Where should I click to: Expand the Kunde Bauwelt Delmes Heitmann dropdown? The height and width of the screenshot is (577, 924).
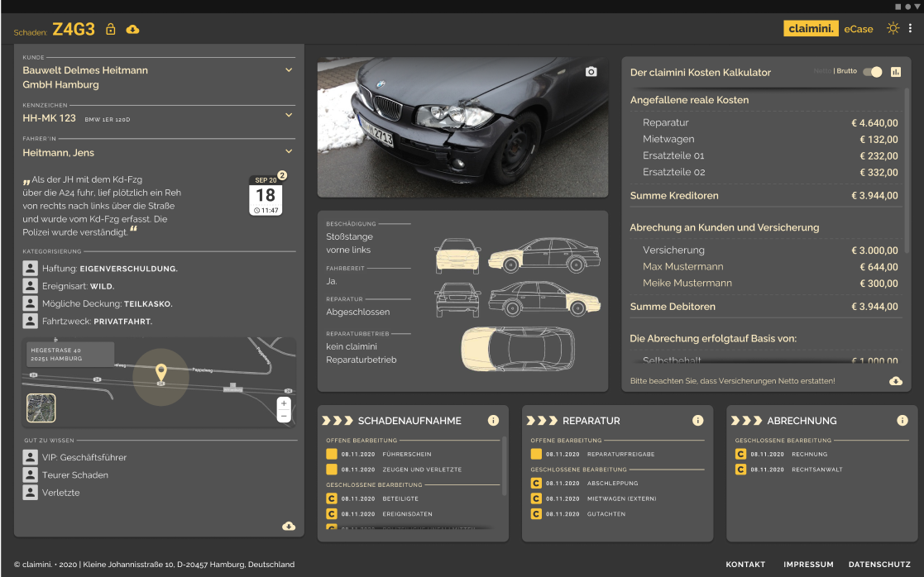pos(289,70)
